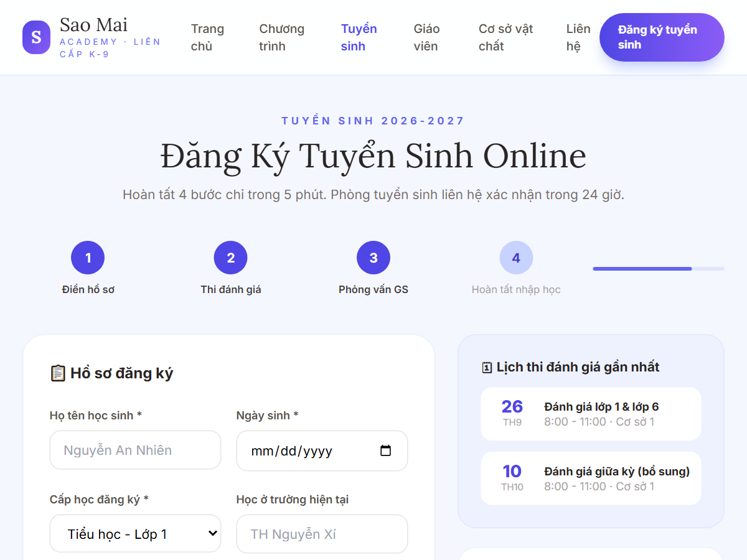Click the clipboard icon beside Hồ sơ đăng ký
Viewport: 747px width, 560px height.
point(57,373)
